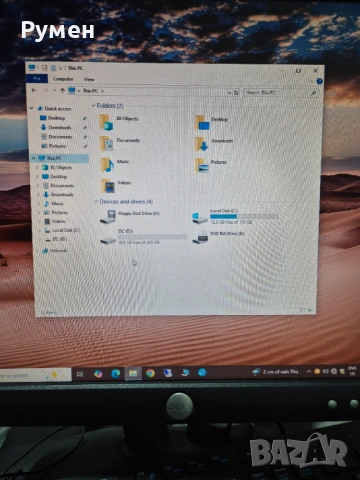The image size is (360, 480).
Task: Open Task View on the taskbar
Action: click(80, 374)
